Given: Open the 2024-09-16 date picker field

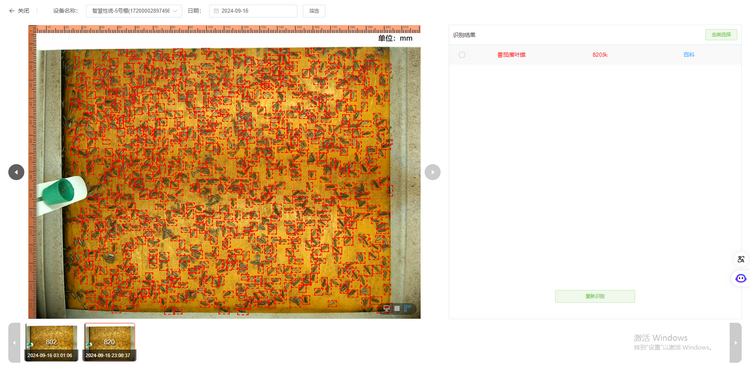Looking at the screenshot, I should (x=253, y=11).
